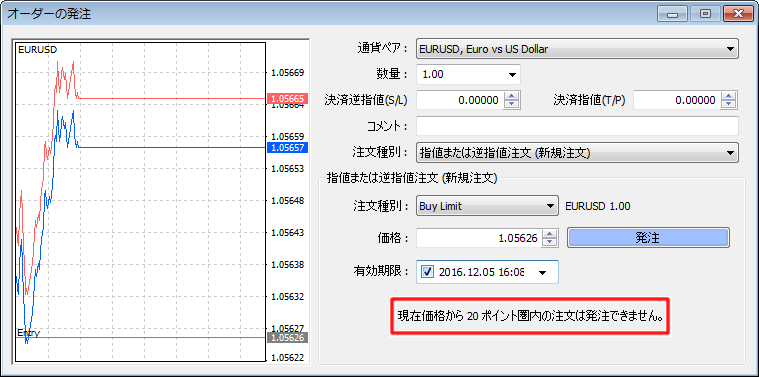Click the 価格 price field 1.05626
The width and height of the screenshot is (759, 377).
pyautogui.click(x=478, y=238)
